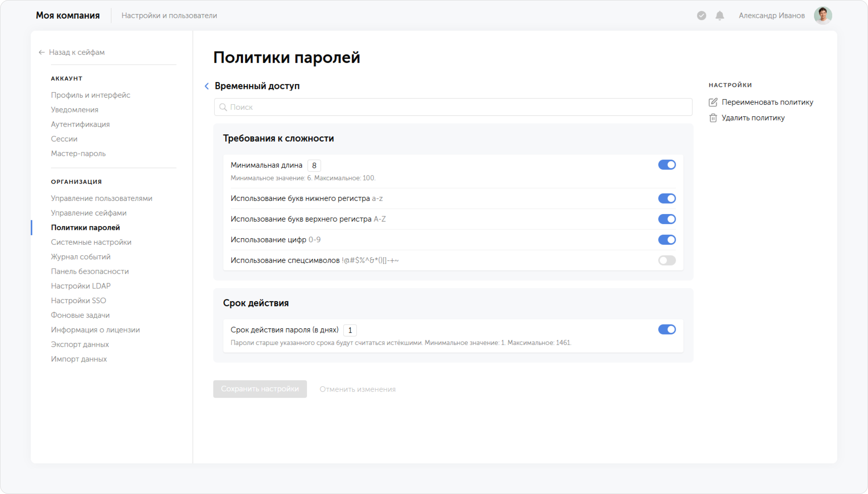This screenshot has width=868, height=494.
Task: Click the pencil icon for renaming policy
Action: tap(713, 102)
